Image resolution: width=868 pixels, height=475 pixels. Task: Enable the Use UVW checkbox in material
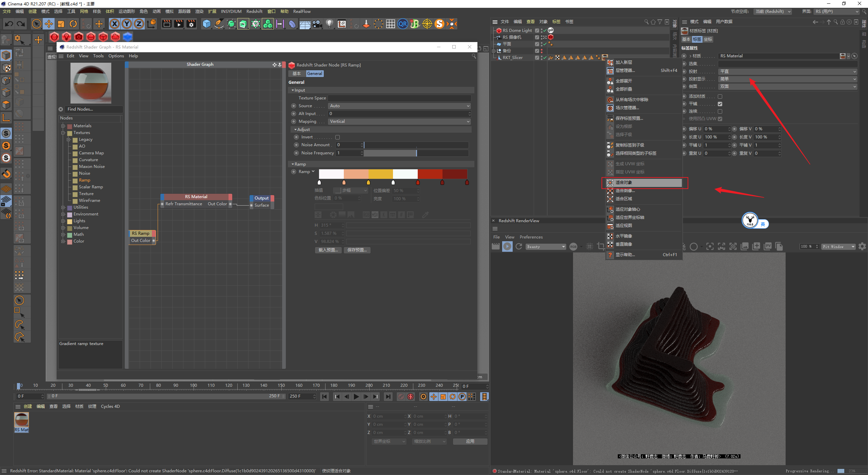click(x=720, y=118)
